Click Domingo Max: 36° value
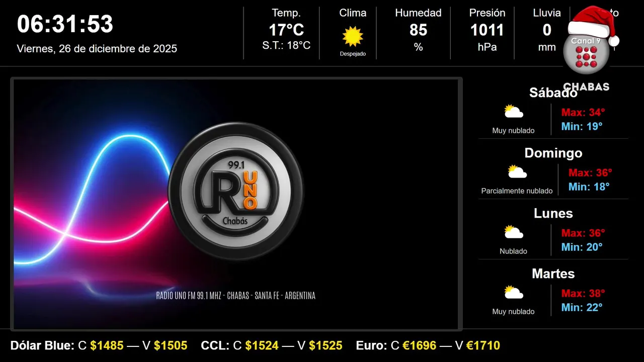 pyautogui.click(x=590, y=172)
